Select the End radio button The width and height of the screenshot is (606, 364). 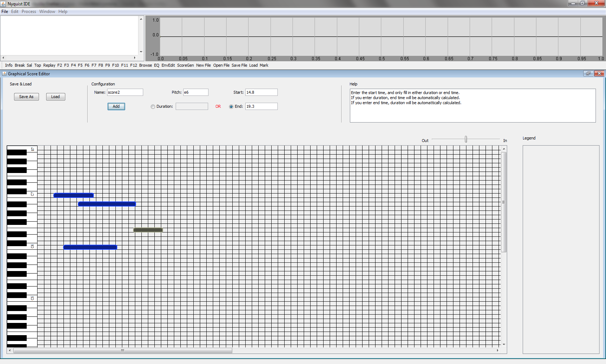pos(231,107)
